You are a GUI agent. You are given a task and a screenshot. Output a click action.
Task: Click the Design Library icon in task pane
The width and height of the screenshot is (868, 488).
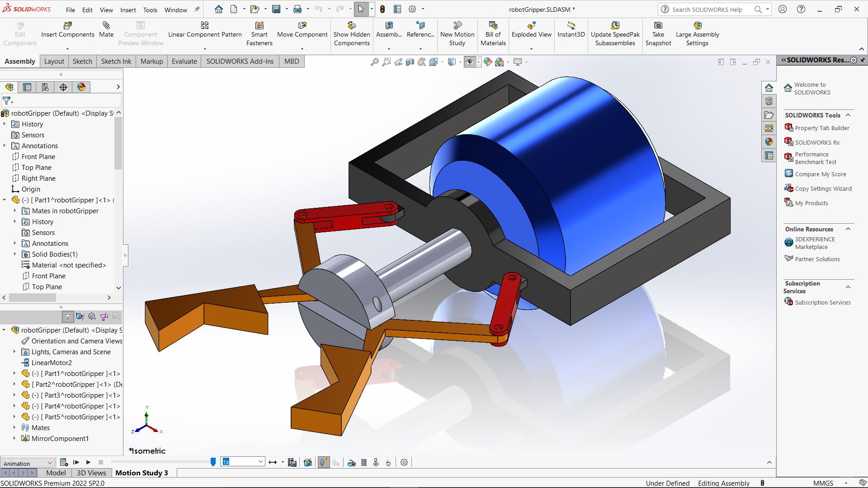[x=769, y=101]
